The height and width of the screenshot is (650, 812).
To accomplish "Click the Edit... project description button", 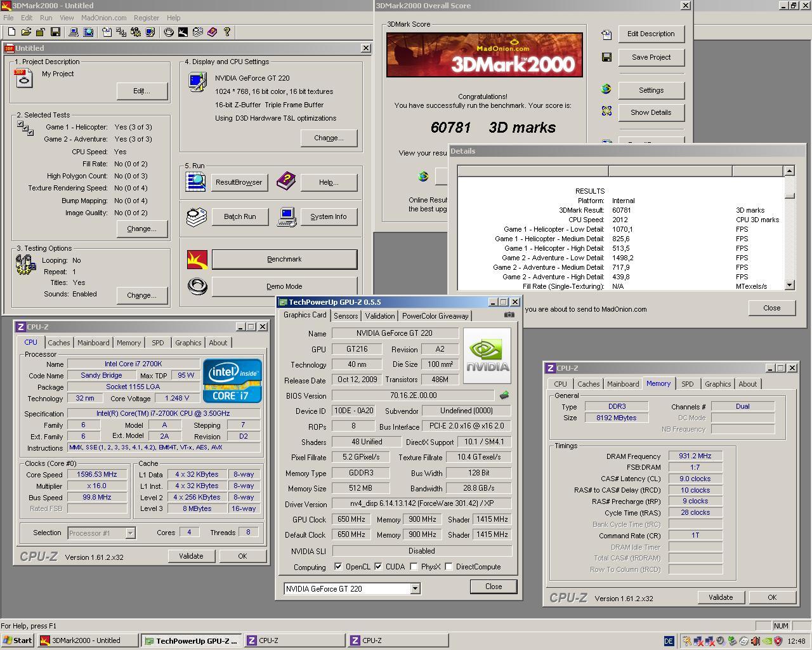I will [x=141, y=91].
